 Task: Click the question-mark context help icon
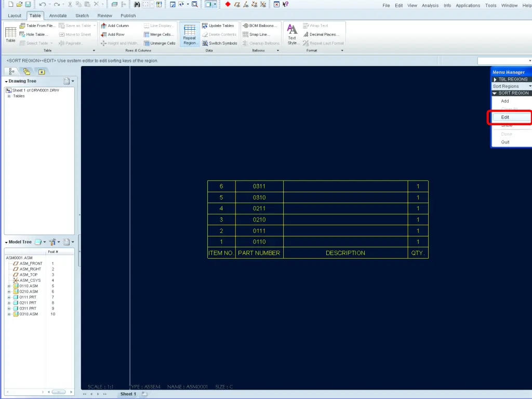[285, 4]
